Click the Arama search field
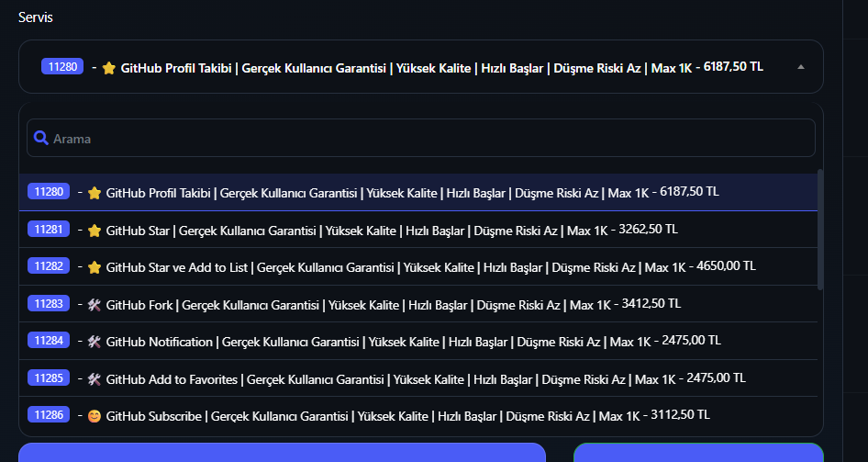Image resolution: width=868 pixels, height=462 pixels. [x=421, y=138]
